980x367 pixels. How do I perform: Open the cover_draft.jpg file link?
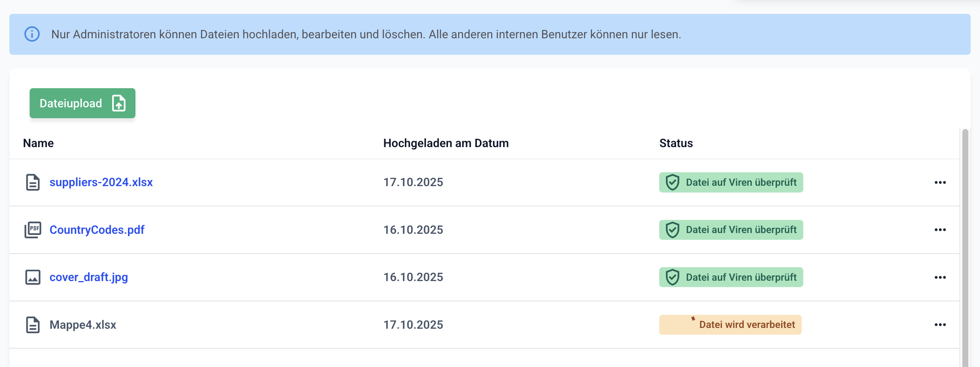point(89,277)
